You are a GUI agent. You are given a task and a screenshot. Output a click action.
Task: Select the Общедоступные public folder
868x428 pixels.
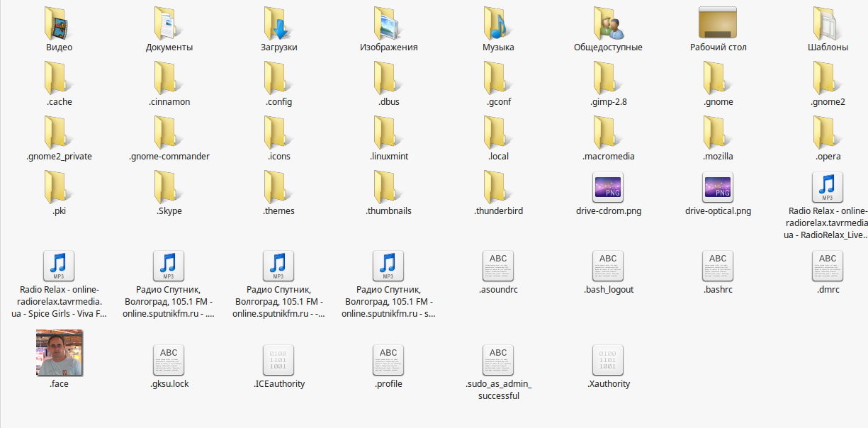(608, 23)
